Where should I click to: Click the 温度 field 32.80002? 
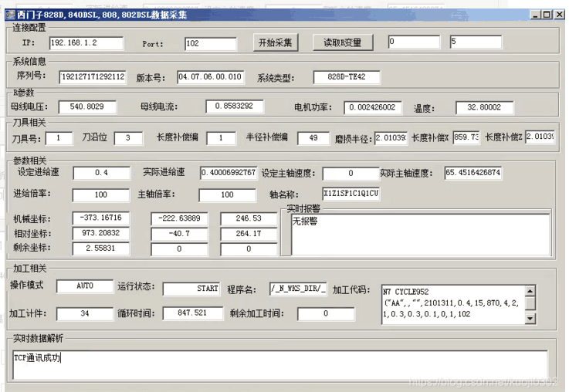pos(484,108)
